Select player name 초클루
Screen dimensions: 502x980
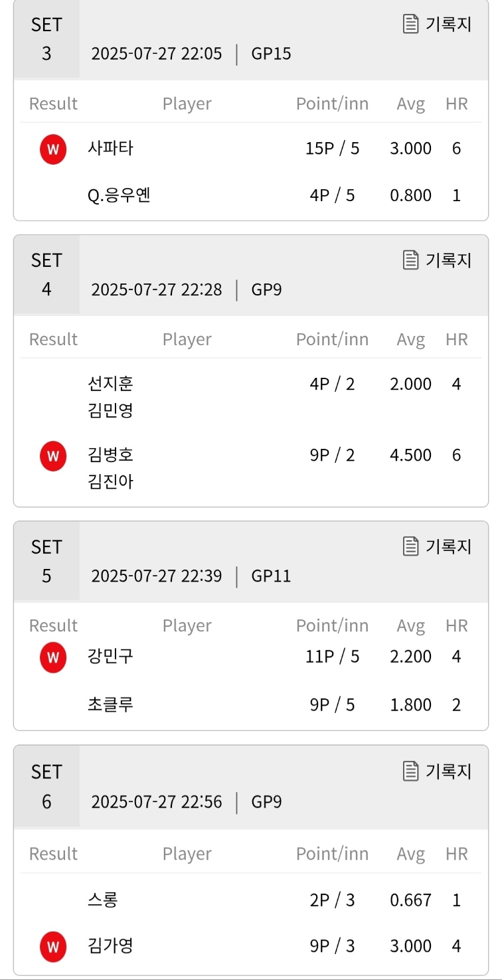click(x=110, y=704)
